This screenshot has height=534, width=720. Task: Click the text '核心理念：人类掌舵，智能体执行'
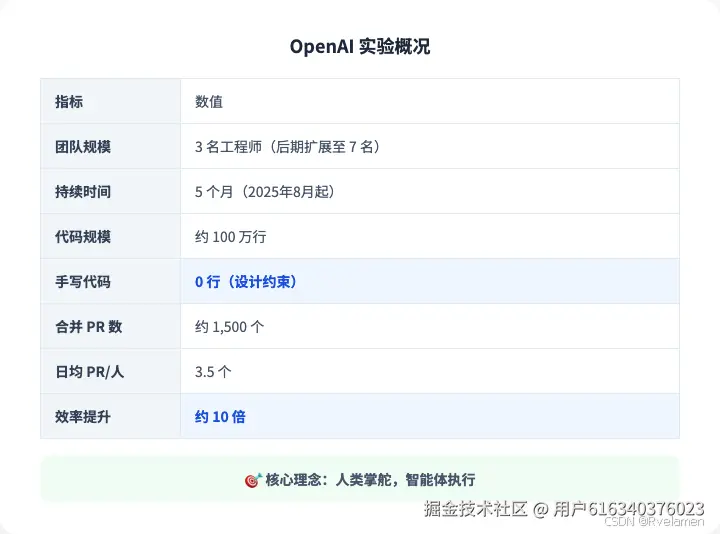pyautogui.click(x=370, y=480)
